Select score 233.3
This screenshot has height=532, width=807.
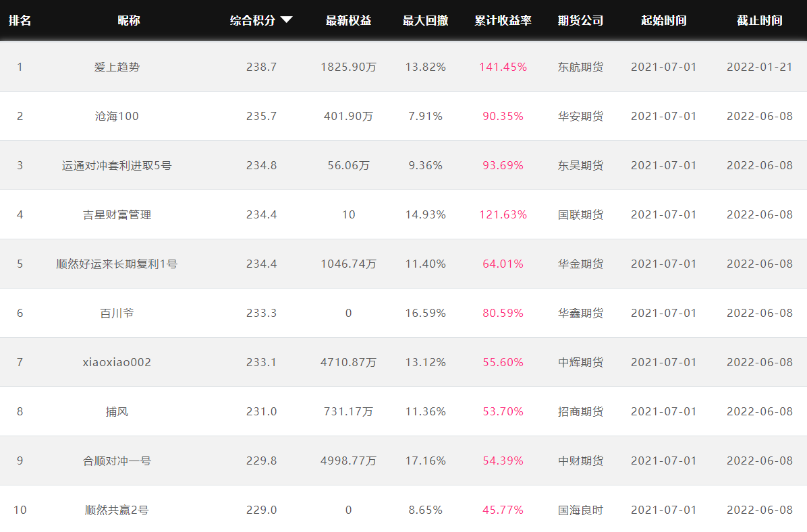(261, 314)
